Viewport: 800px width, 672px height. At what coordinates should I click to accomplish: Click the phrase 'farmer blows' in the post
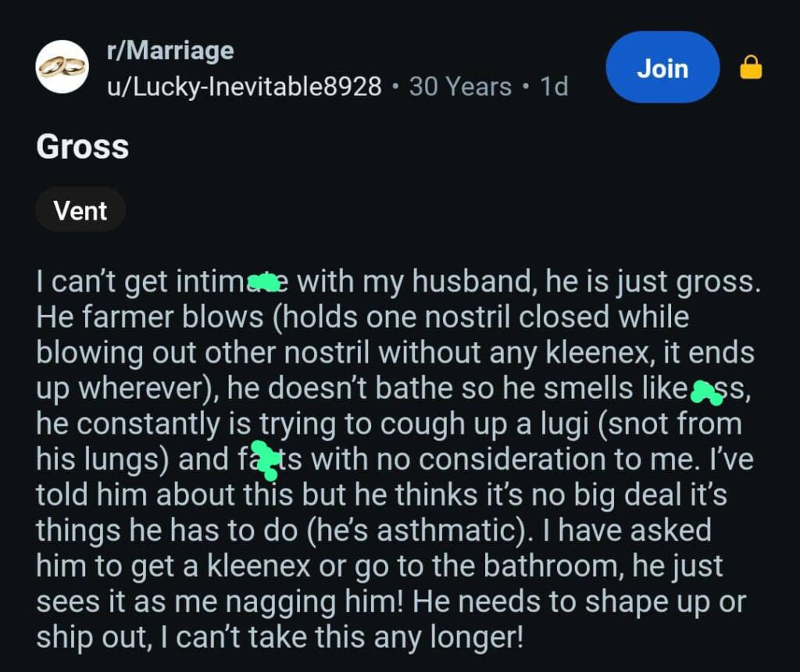[x=173, y=317]
